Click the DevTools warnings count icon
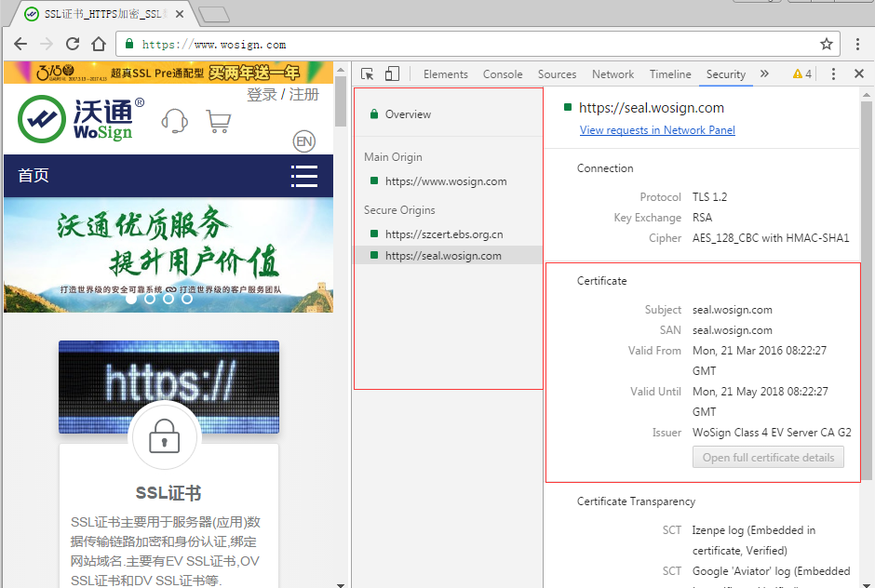 801,74
